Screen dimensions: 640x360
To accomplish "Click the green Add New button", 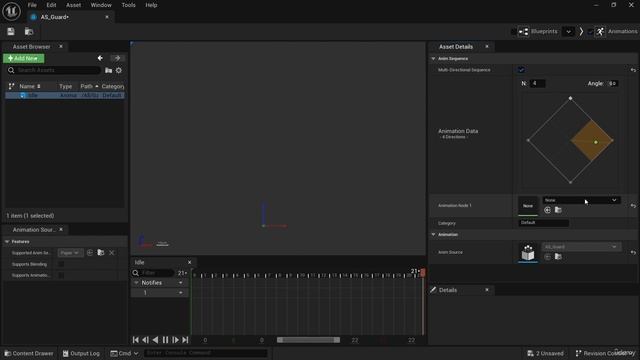I will [x=24, y=58].
